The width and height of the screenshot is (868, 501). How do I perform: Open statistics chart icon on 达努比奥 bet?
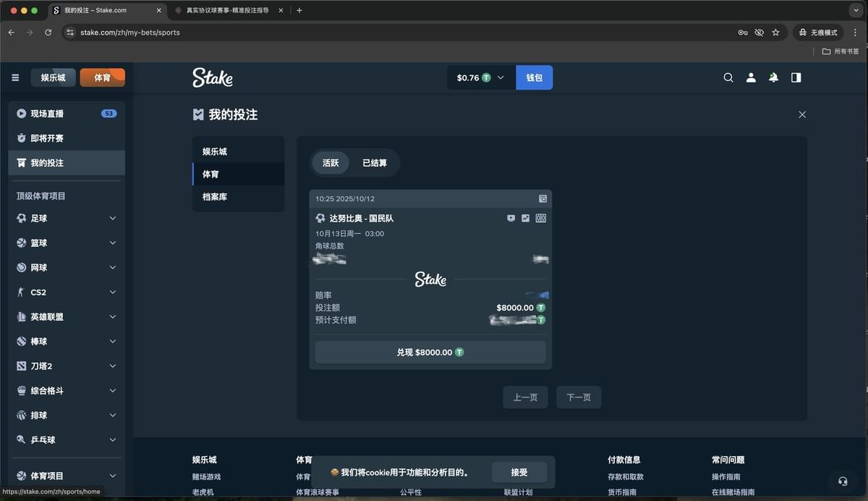tap(525, 218)
